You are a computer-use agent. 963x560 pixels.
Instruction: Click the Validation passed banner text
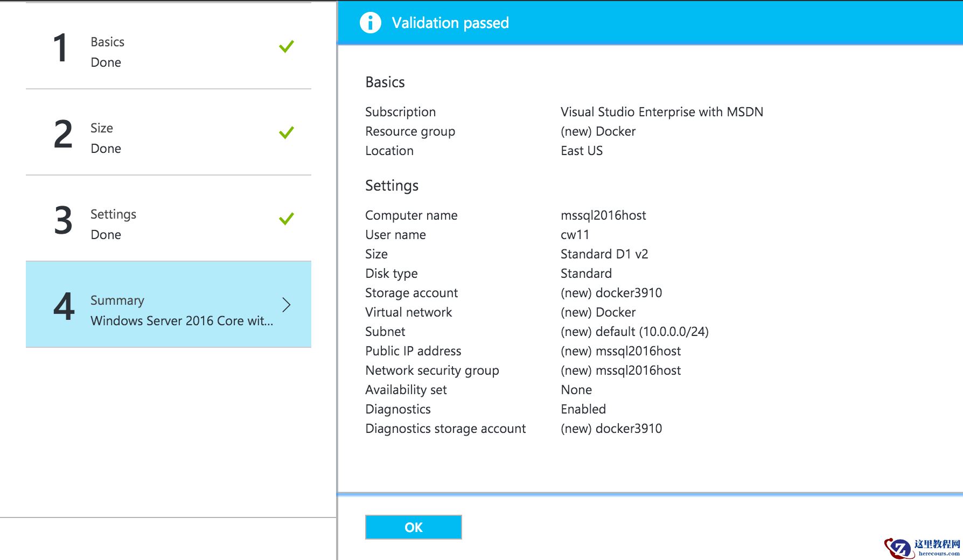pyautogui.click(x=450, y=23)
